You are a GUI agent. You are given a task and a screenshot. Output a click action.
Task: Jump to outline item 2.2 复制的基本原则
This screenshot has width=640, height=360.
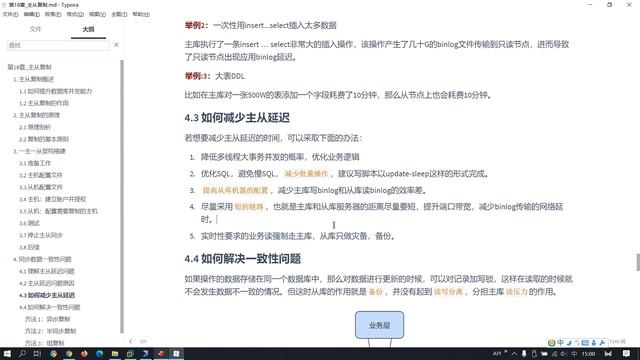tap(44, 139)
